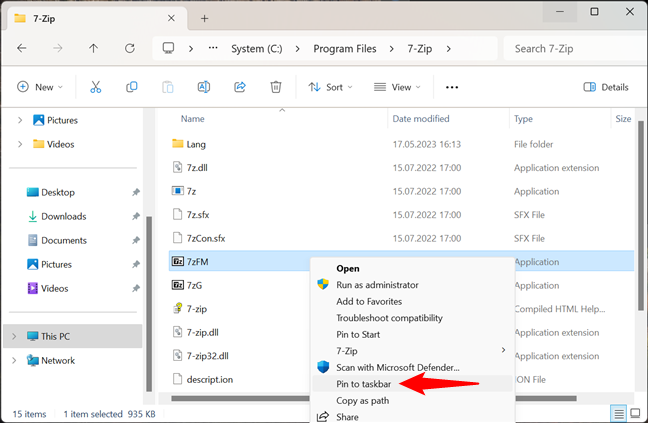648x423 pixels.
Task: Click the Share icon in toolbar
Action: pyautogui.click(x=240, y=87)
